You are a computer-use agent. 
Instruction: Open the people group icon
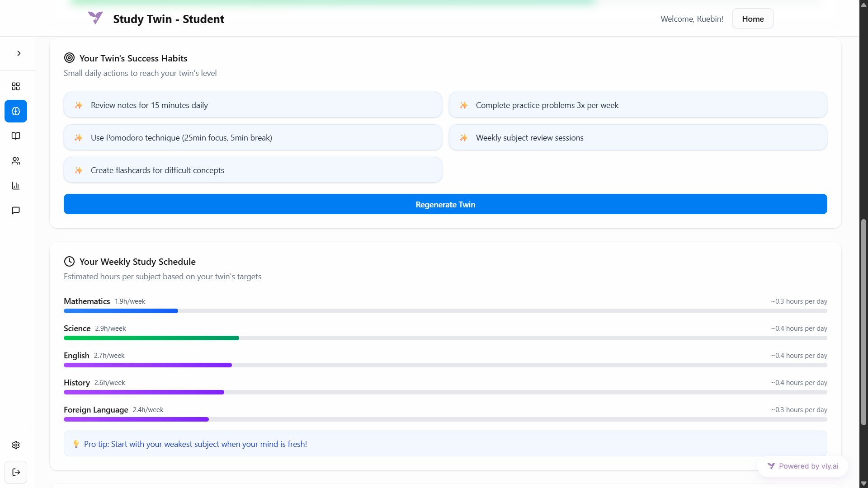coord(16,161)
